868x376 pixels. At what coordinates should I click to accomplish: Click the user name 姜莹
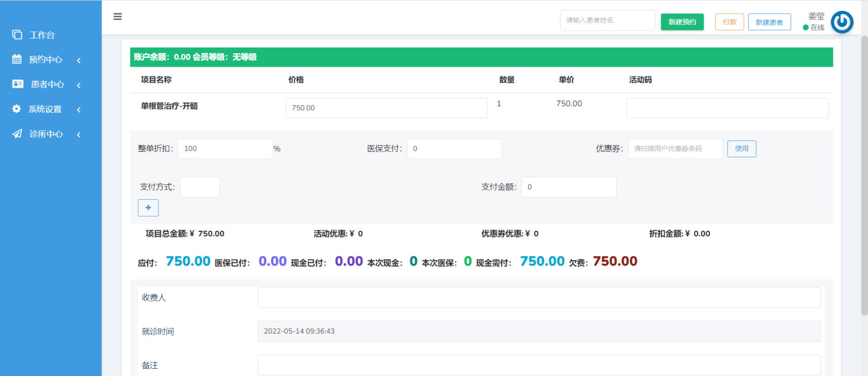pos(816,17)
